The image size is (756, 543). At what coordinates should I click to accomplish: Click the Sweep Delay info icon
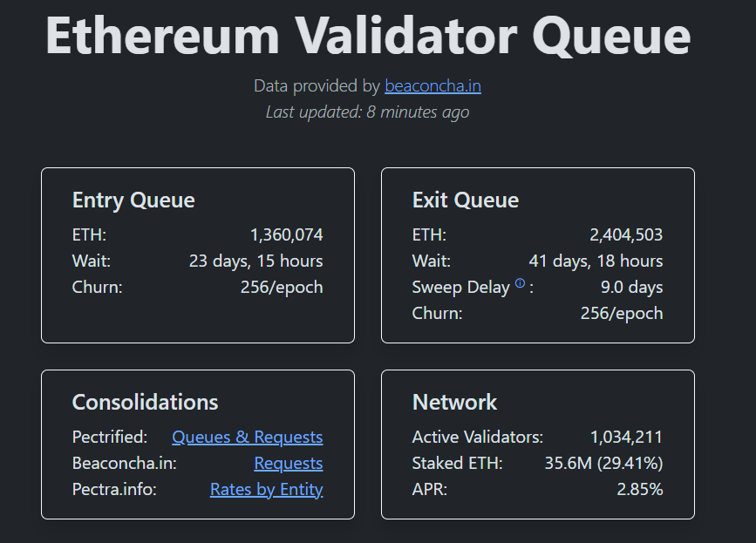[x=521, y=283]
